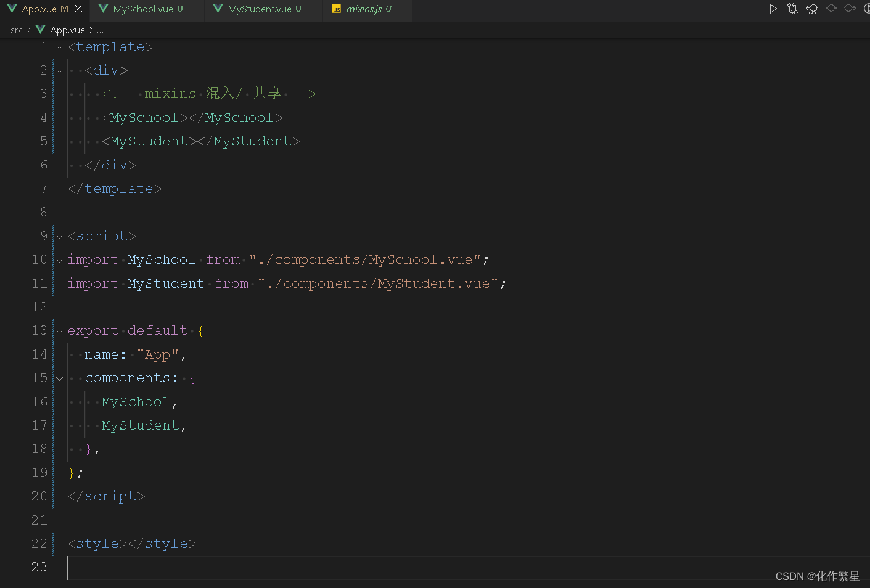
Task: Go to next change with the right-arrow circle icon
Action: click(x=850, y=8)
